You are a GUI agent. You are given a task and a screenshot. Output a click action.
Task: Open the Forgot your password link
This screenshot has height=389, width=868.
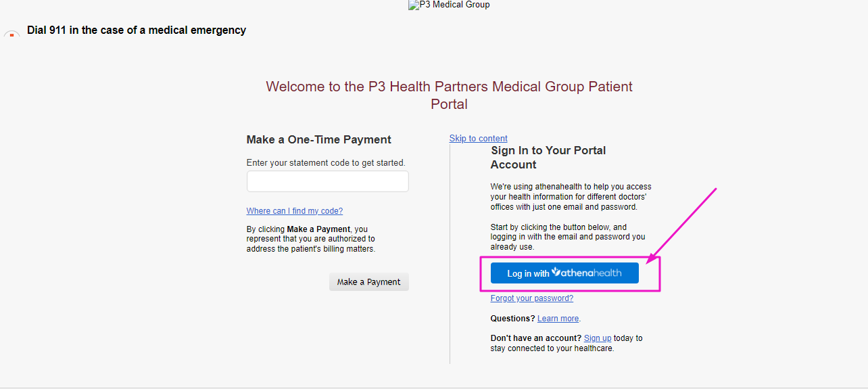point(532,298)
